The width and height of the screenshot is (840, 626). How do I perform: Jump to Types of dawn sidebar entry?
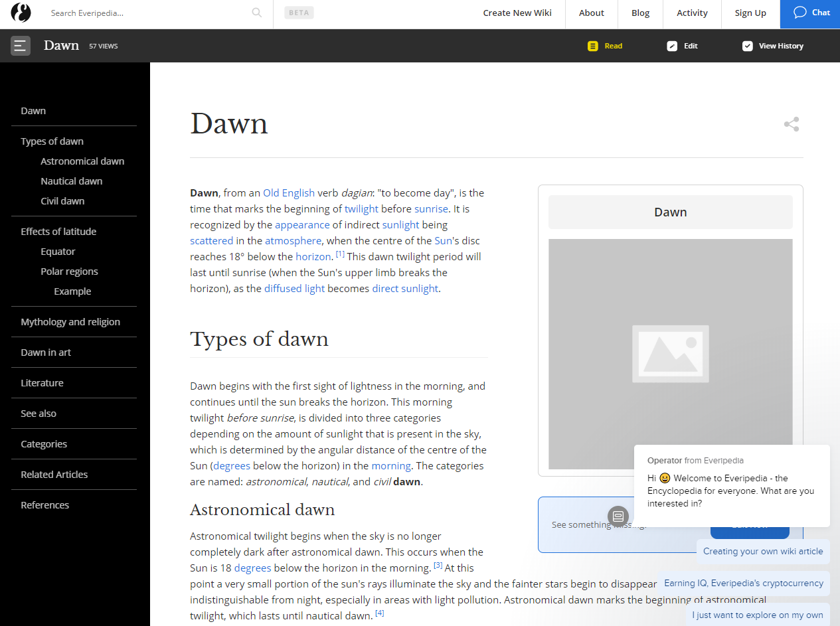(x=52, y=141)
